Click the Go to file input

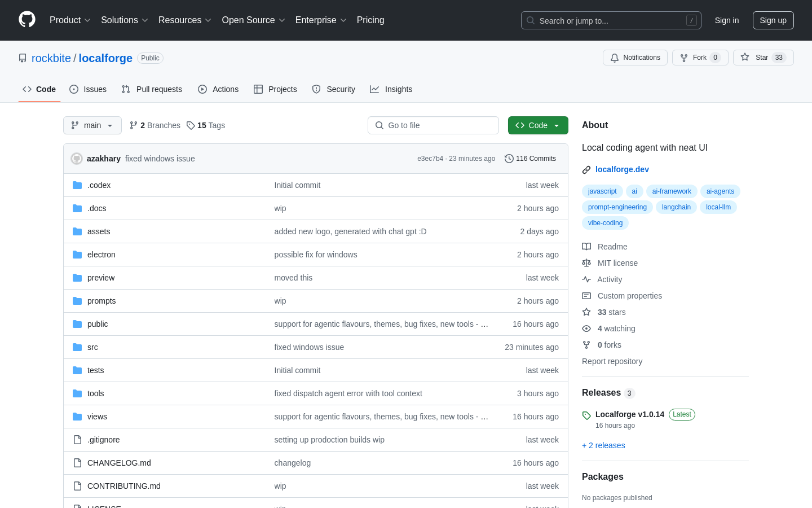(433, 125)
